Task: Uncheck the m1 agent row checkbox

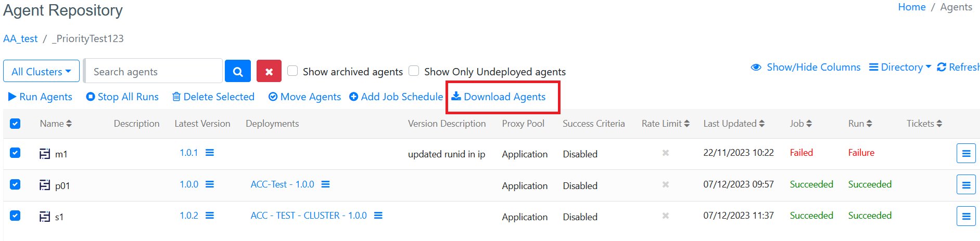Action: coord(15,153)
